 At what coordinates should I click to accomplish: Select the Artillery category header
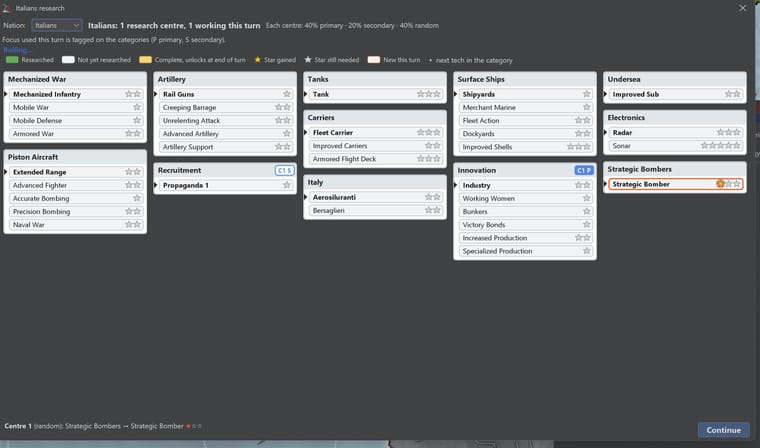click(225, 79)
